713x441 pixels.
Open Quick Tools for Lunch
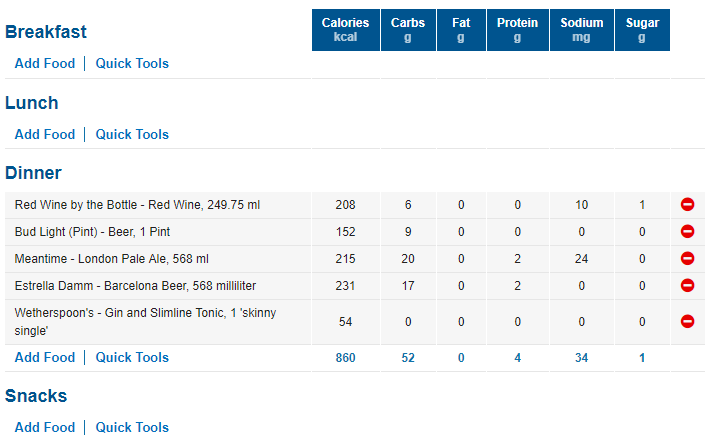coord(132,134)
